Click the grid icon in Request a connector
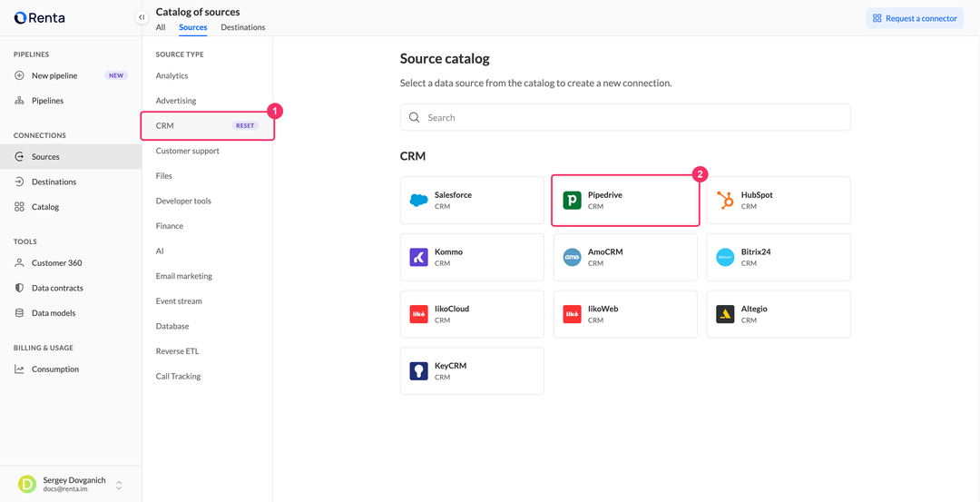This screenshot has width=980, height=502. (877, 18)
